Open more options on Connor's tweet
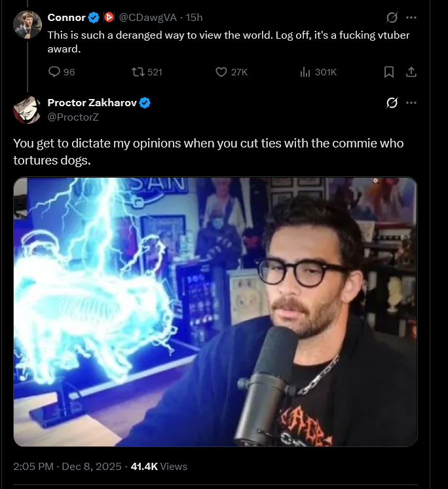The image size is (448, 489). coord(411,18)
